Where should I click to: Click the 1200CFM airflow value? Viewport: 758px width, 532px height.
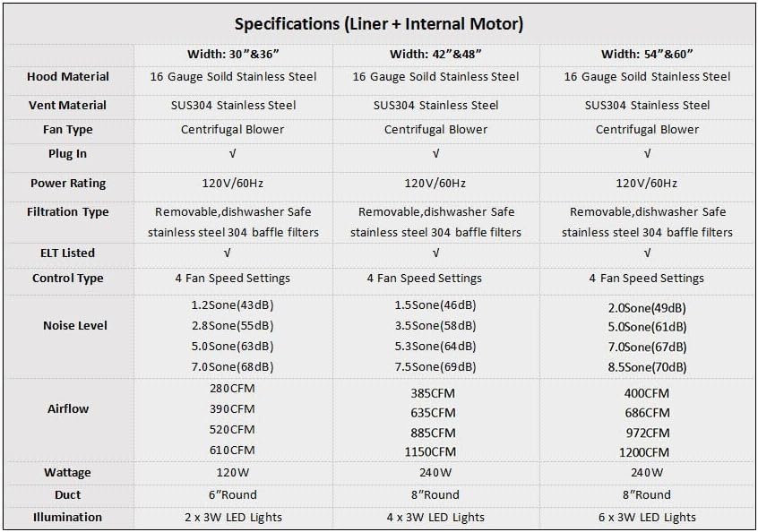[644, 453]
